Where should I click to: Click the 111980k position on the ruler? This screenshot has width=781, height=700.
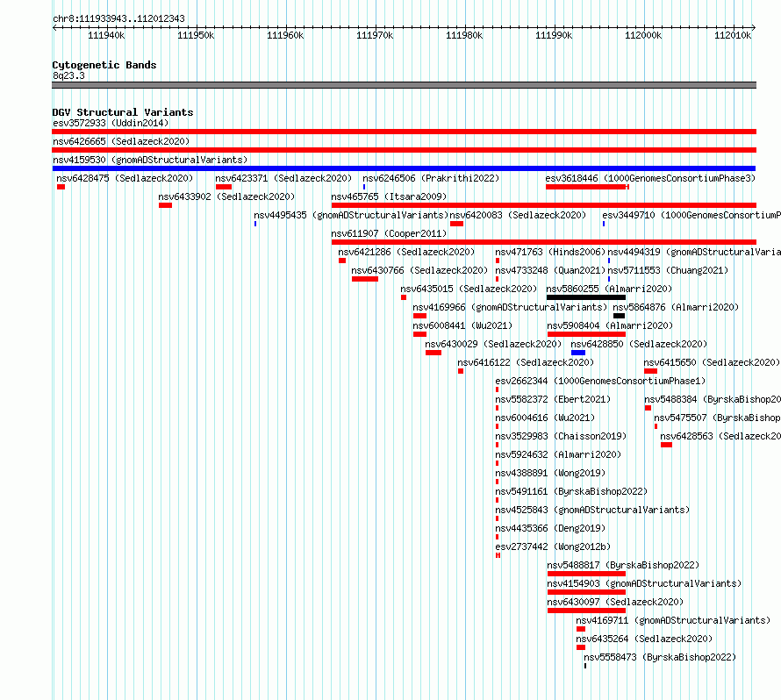464,35
